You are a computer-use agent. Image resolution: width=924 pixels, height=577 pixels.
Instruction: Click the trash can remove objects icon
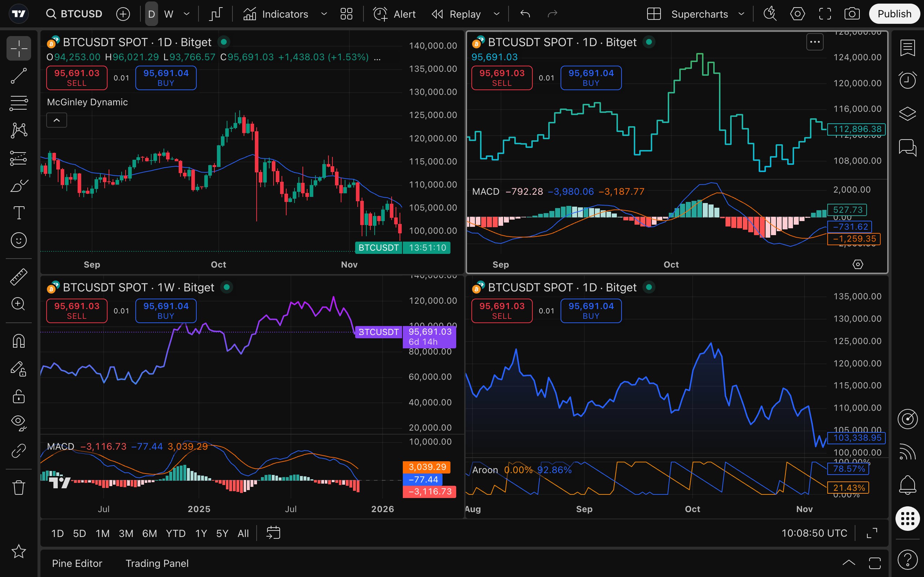click(18, 487)
